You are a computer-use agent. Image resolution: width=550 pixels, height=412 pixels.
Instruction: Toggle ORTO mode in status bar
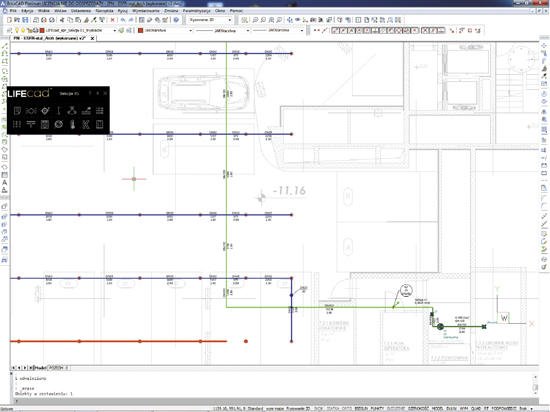[x=347, y=408]
